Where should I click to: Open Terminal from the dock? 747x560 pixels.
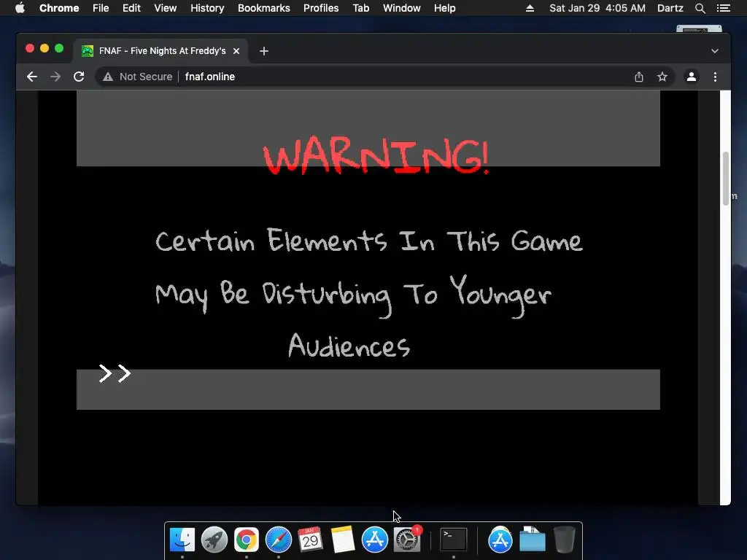[x=454, y=540]
